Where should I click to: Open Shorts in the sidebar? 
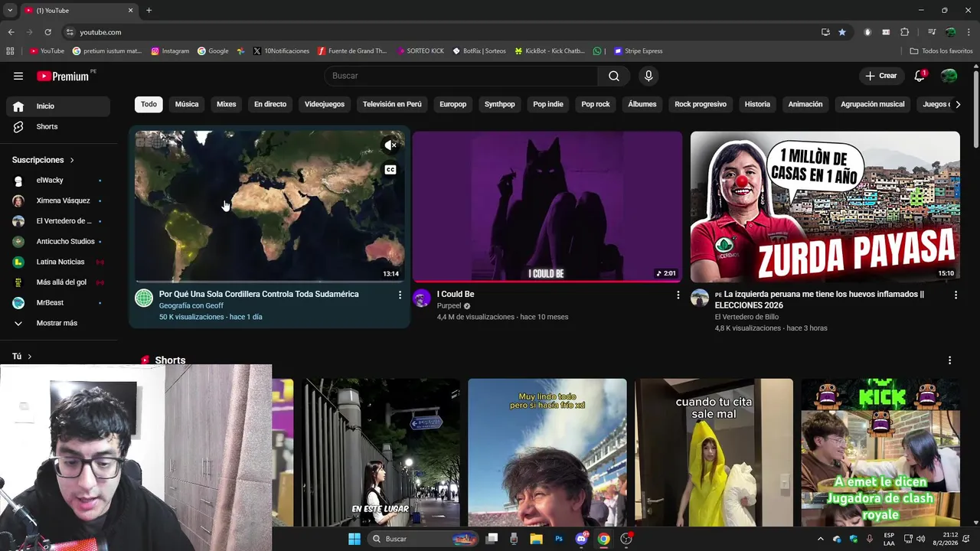coord(58,126)
